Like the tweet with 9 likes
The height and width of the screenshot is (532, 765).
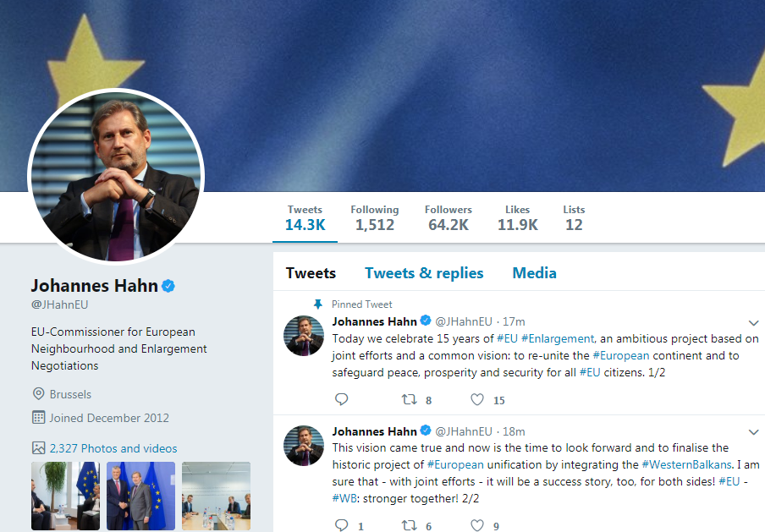point(477,526)
